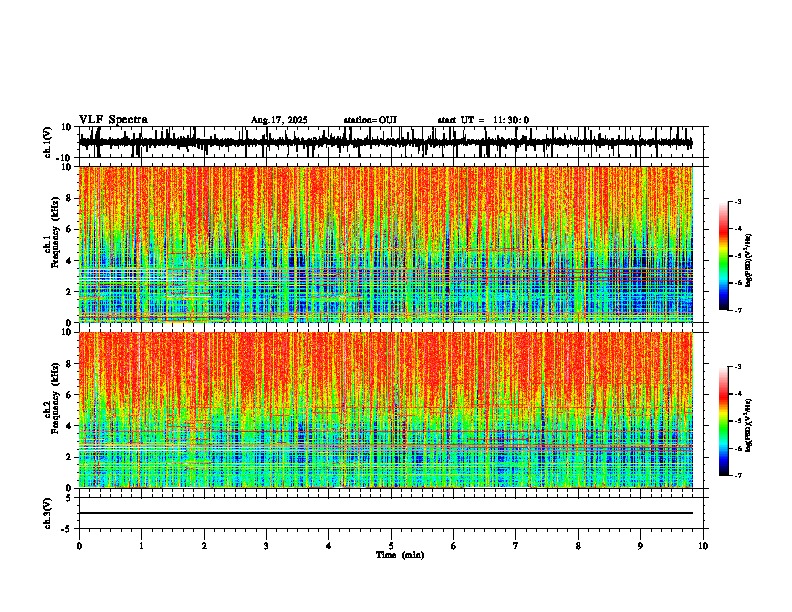This screenshot has width=792, height=612.
Task: Click the "6" kHz tick on ch.1 spectrogram
Action: pyautogui.click(x=70, y=229)
